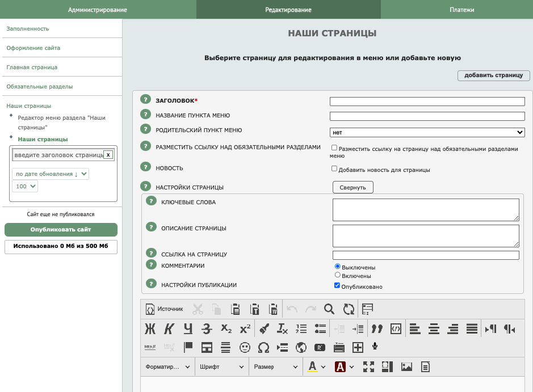This screenshot has height=392, width=533.
Task: Click the Insert Page Break icon
Action: [283, 347]
